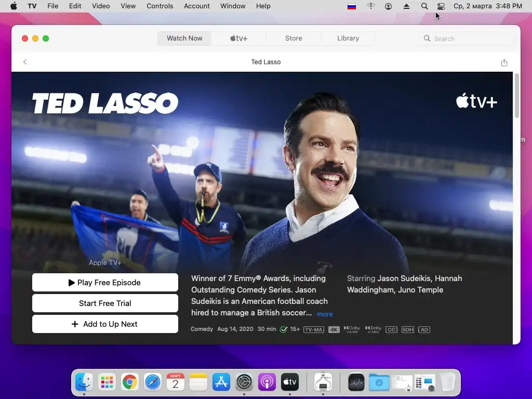Viewport: 532px width, 399px height.
Task: Click the Dolby Vision badge
Action: (x=352, y=329)
